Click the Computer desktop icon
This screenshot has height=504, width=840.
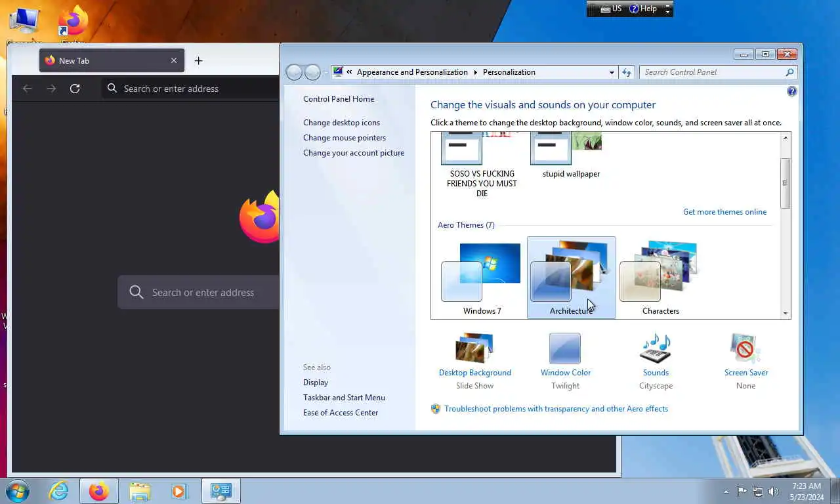[x=24, y=23]
